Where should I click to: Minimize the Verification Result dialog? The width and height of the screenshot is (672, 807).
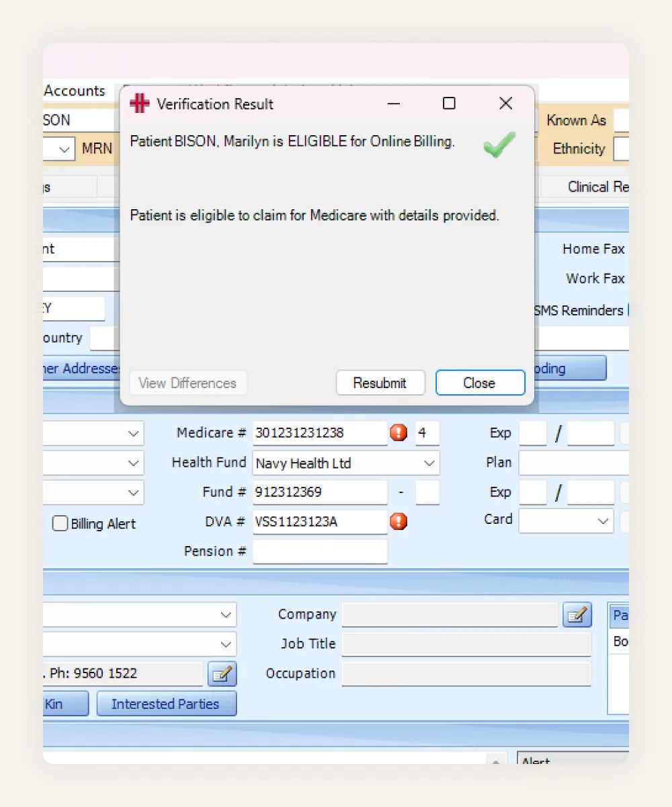394,103
